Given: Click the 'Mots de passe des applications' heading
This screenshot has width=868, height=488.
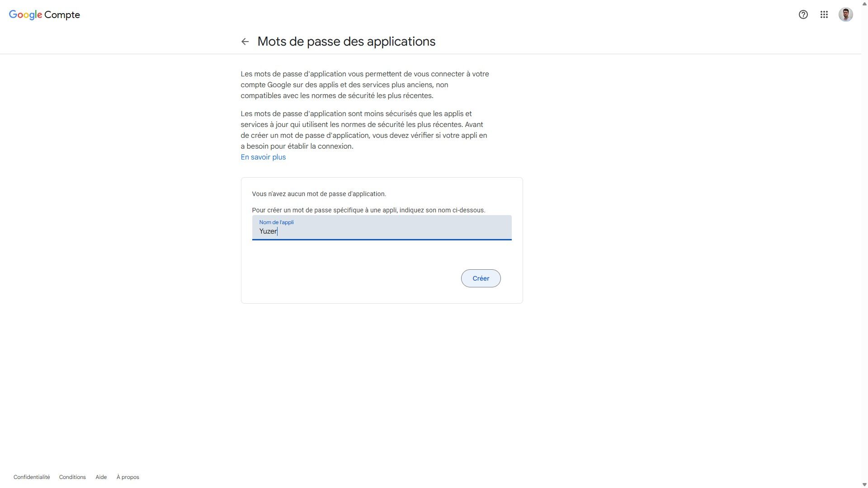Looking at the screenshot, I should click(x=346, y=42).
